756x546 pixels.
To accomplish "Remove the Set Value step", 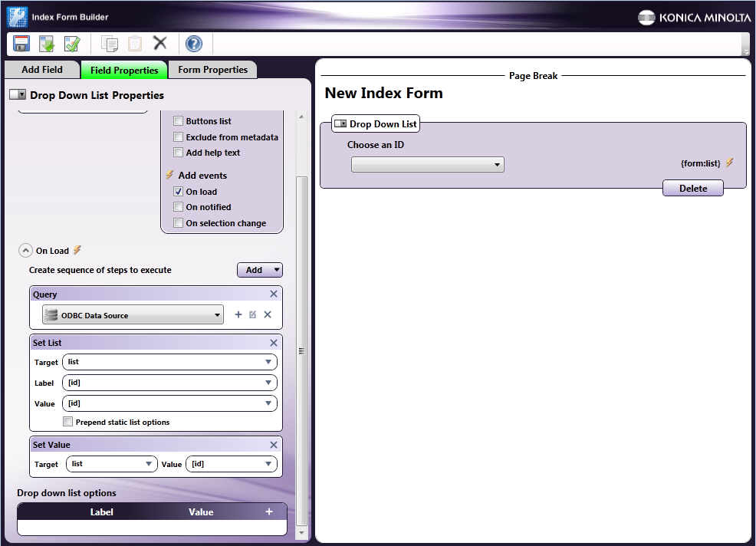I will coord(274,445).
